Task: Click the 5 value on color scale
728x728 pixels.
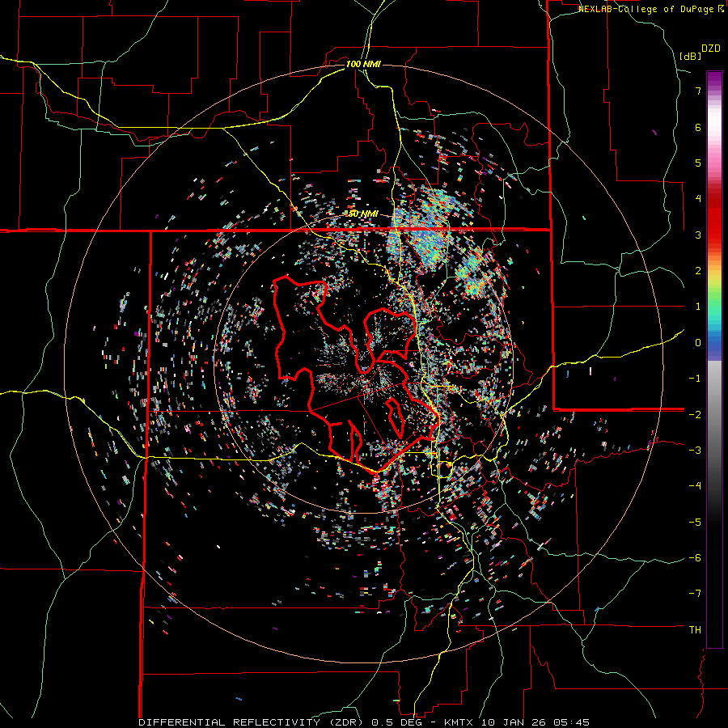Action: [x=698, y=163]
